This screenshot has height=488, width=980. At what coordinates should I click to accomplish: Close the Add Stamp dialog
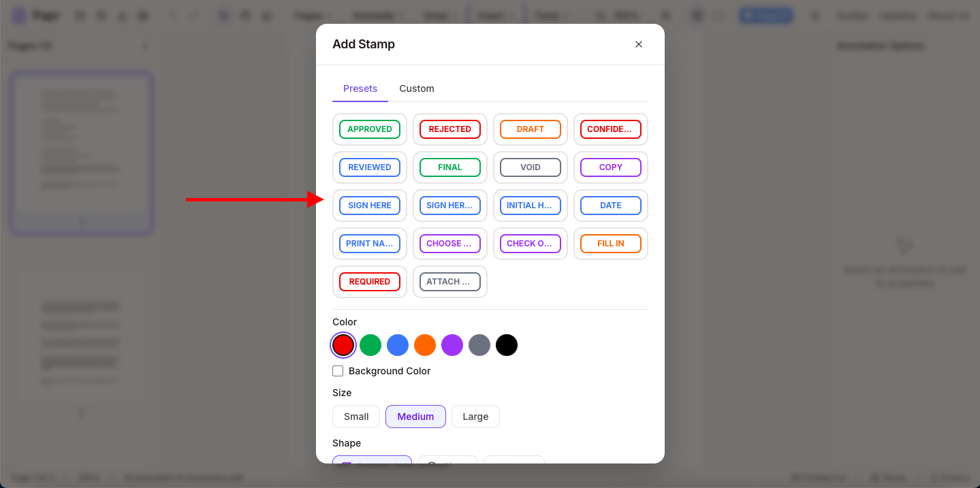[x=638, y=44]
